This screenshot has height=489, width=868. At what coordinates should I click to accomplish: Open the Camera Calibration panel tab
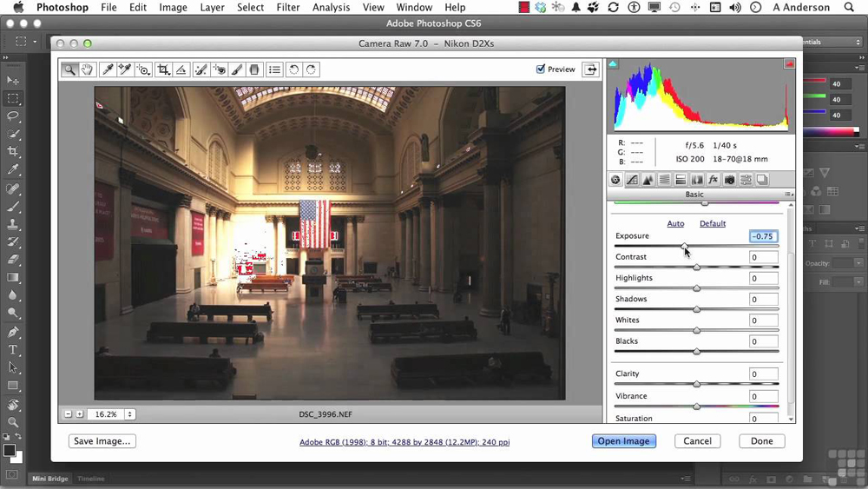(x=729, y=180)
